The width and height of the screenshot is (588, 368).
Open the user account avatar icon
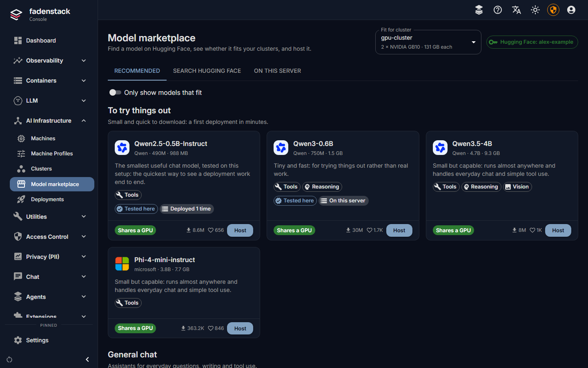point(571,10)
